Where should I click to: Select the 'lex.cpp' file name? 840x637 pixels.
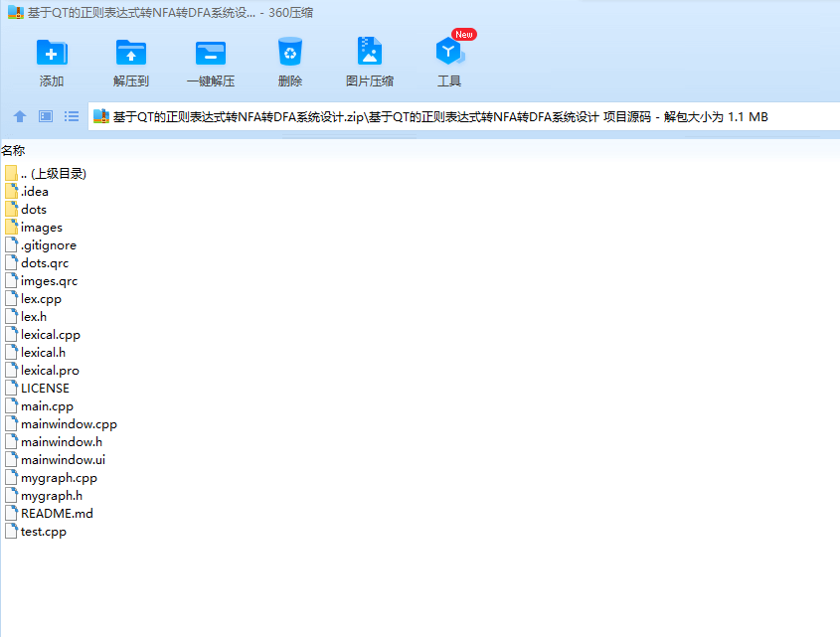[41, 298]
